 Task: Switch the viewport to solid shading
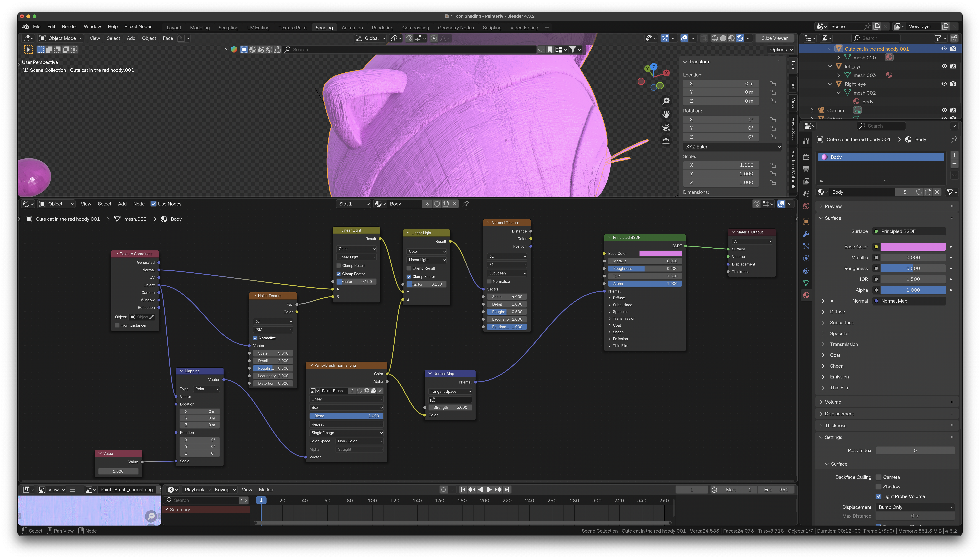click(x=723, y=38)
